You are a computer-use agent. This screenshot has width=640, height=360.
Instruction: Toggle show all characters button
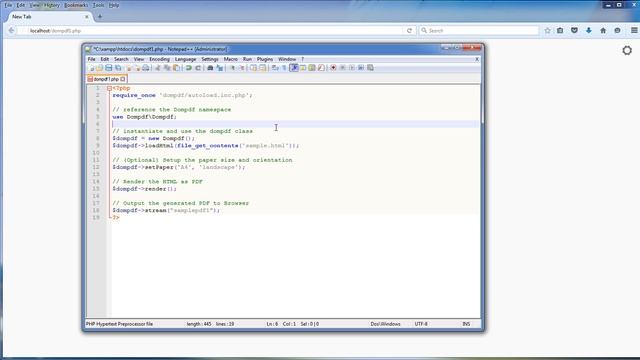tap(284, 68)
